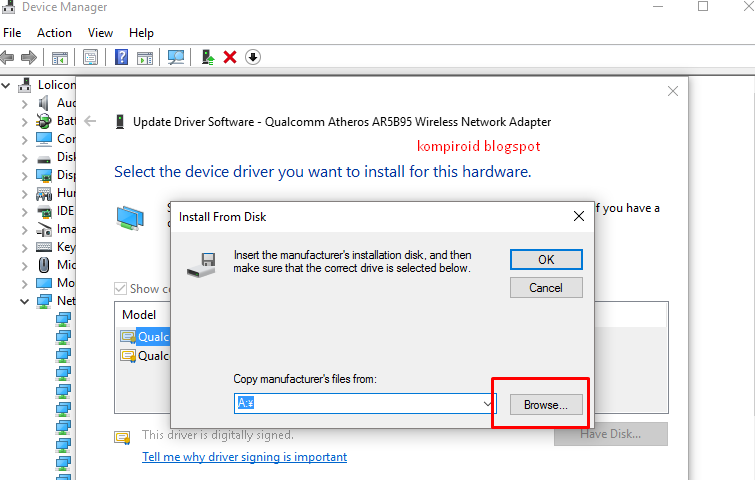Select the Batteries category icon

click(44, 121)
